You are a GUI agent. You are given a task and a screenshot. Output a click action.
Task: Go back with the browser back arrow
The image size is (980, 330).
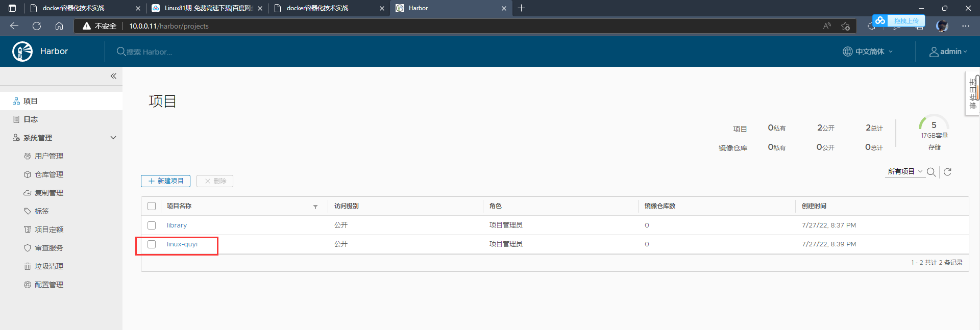click(14, 26)
